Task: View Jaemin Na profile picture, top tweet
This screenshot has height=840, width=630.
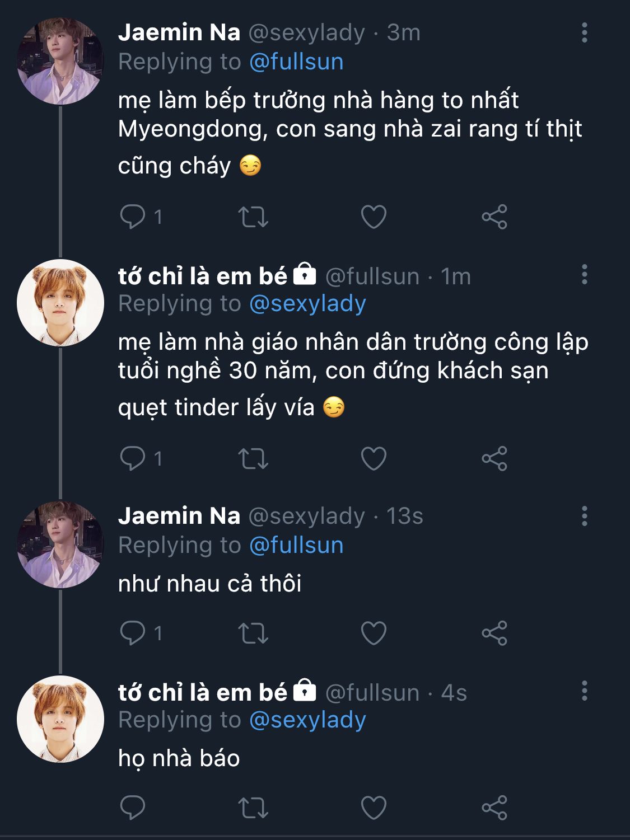Action: [x=60, y=62]
